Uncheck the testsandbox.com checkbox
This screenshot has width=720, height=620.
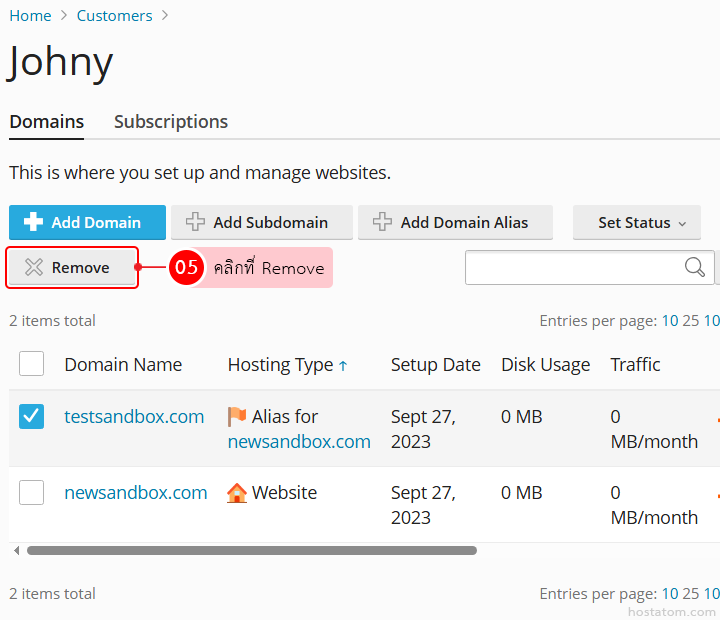point(32,417)
